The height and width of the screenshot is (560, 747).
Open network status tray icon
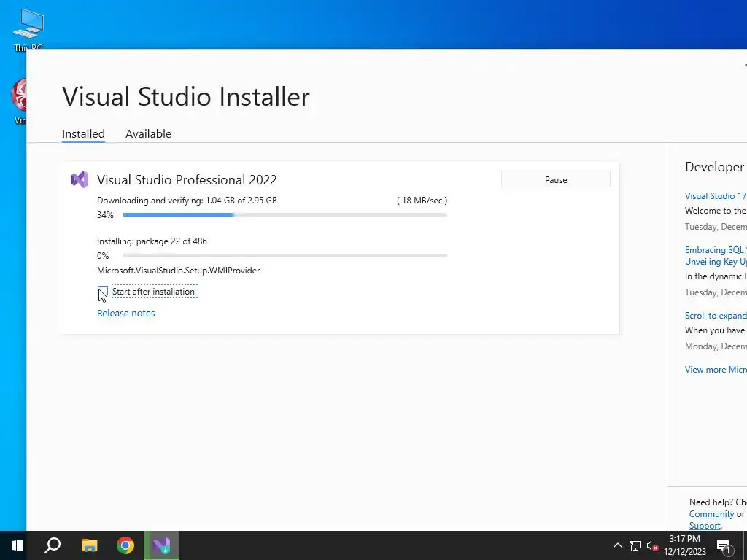635,545
